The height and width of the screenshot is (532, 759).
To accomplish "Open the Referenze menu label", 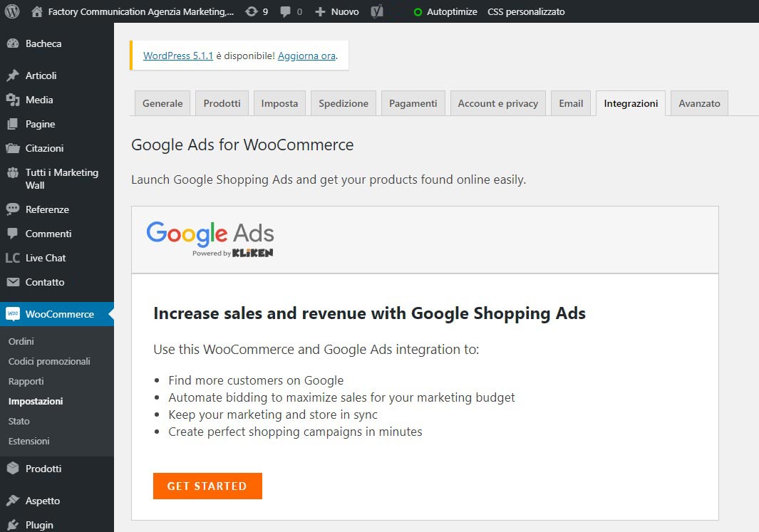I will (x=47, y=209).
